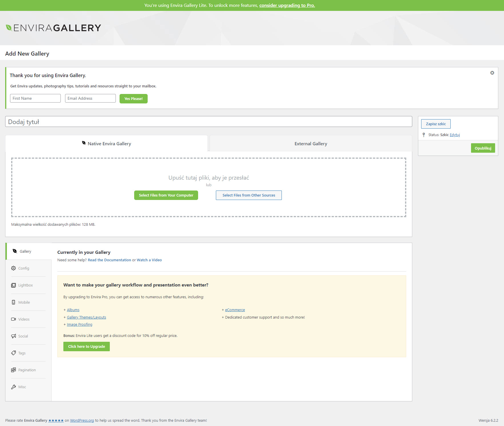The image size is (504, 426).
Task: Click the Videos camera icon
Action: (13, 319)
